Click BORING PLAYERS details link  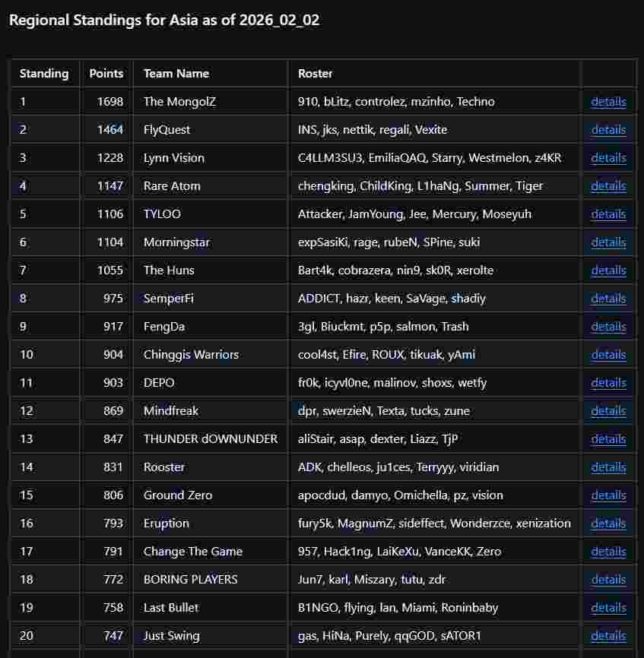608,580
